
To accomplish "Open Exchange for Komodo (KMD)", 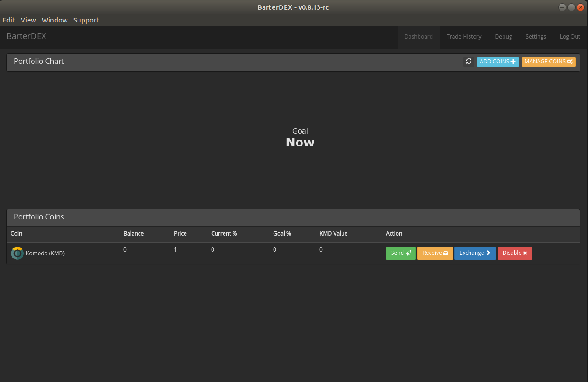I will 475,253.
